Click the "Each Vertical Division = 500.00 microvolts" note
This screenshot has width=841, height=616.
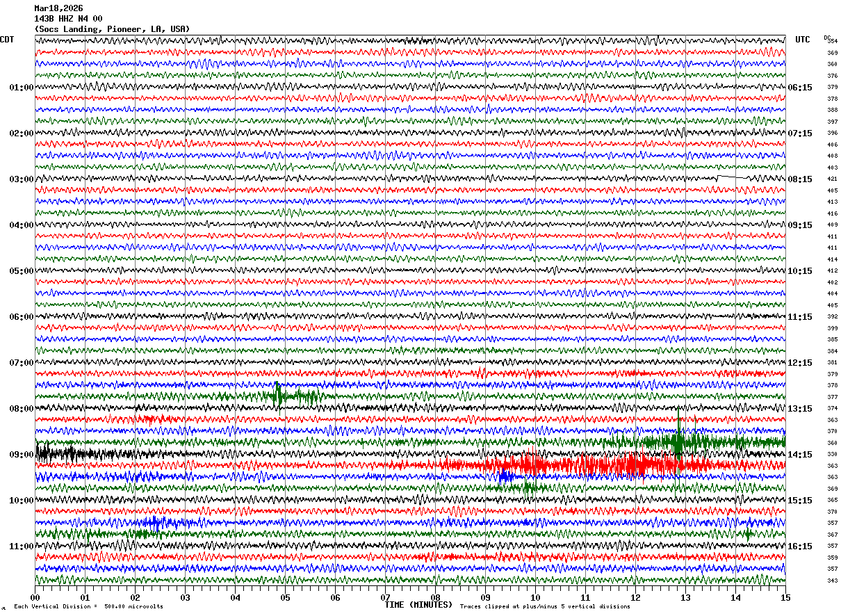click(x=88, y=607)
